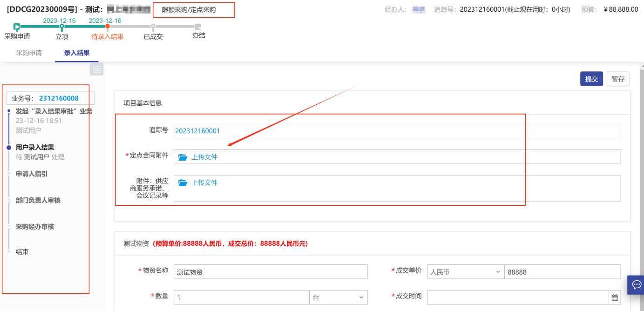Click the folder icon for 定点合同附件 upload

click(x=183, y=157)
